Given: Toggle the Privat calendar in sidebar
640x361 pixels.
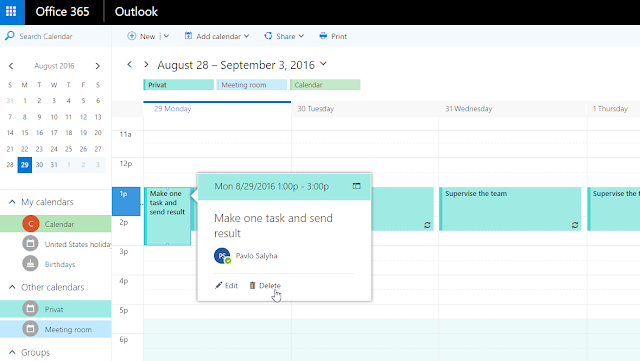Looking at the screenshot, I should point(56,309).
